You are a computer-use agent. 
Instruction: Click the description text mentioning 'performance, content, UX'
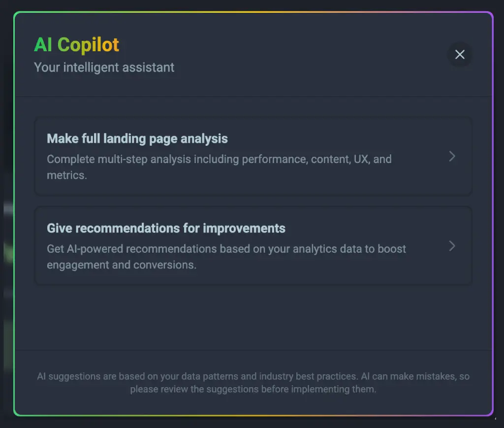(219, 166)
